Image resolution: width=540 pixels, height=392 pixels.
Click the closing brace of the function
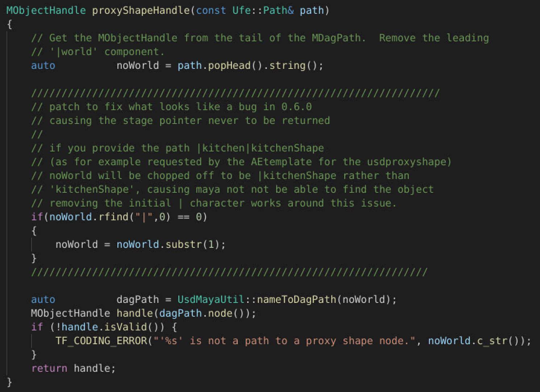[x=9, y=382]
